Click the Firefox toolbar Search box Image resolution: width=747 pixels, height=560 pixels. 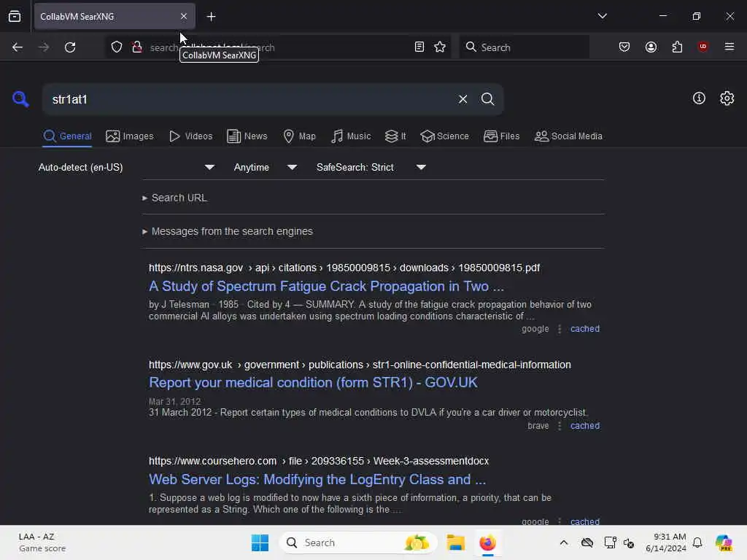[524, 47]
